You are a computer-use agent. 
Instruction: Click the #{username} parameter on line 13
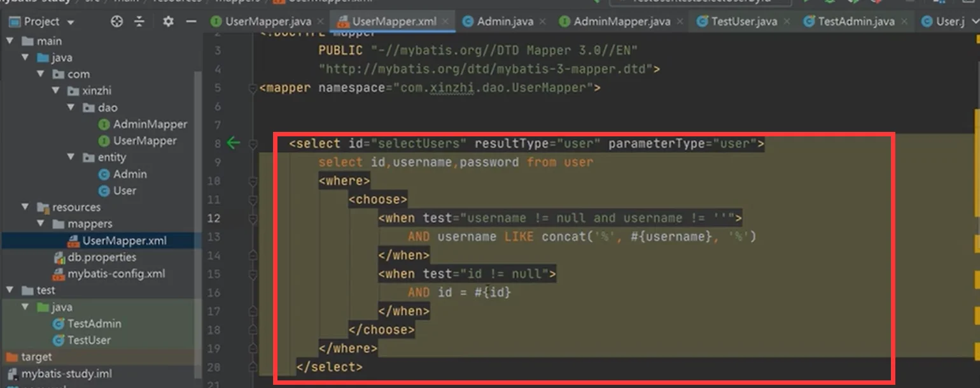(671, 237)
